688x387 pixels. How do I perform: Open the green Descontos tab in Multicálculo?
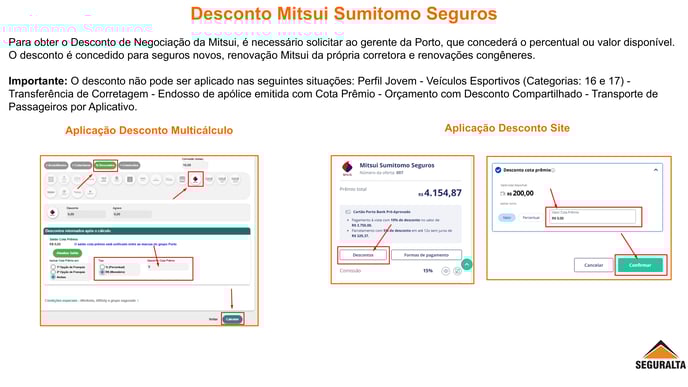coord(105,165)
